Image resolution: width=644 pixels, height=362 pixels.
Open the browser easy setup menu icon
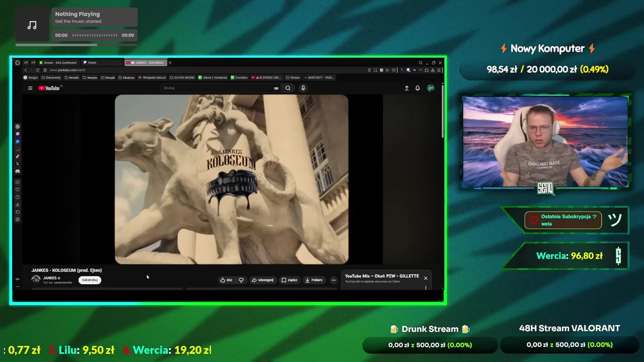439,70
